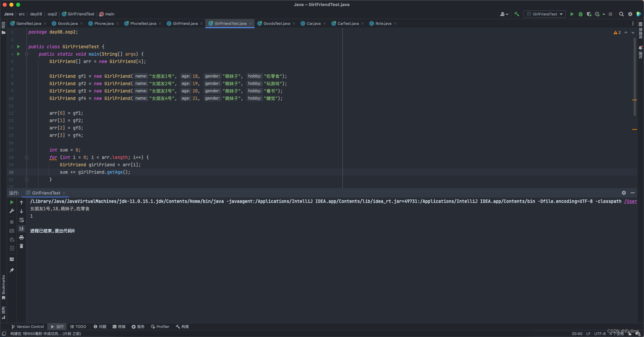
Task: Open the user account dropdown icon
Action: (504, 14)
